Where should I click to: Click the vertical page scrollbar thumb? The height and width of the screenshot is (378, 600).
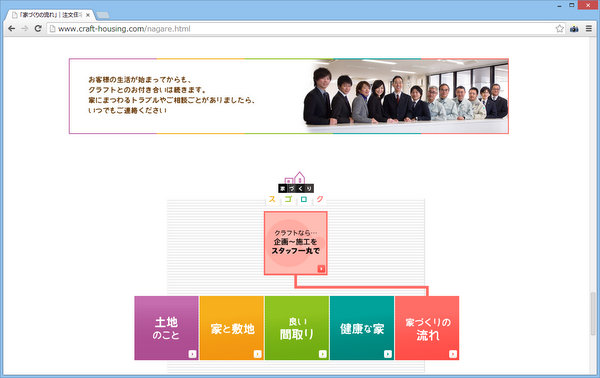(x=593, y=314)
